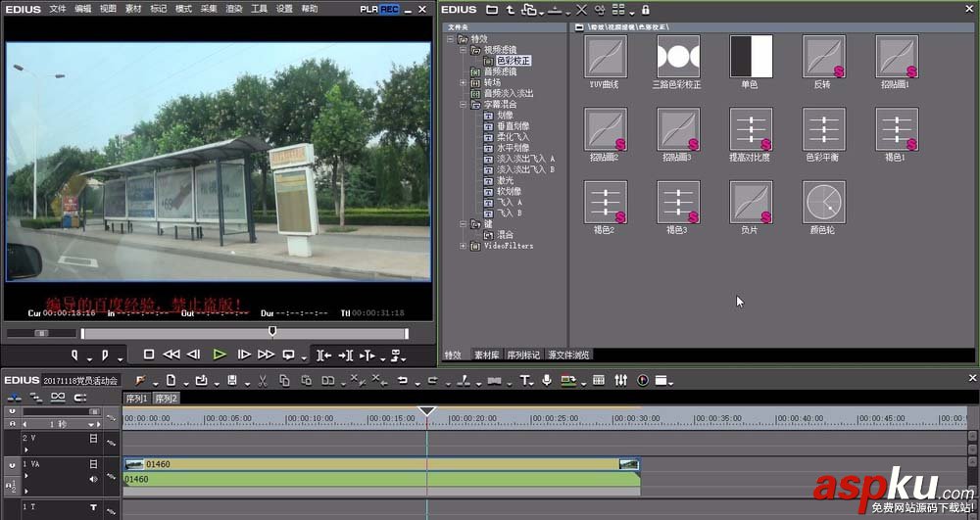Viewport: 980px width, 520px height.
Task: Click the Fast Forward button
Action: click(267, 355)
